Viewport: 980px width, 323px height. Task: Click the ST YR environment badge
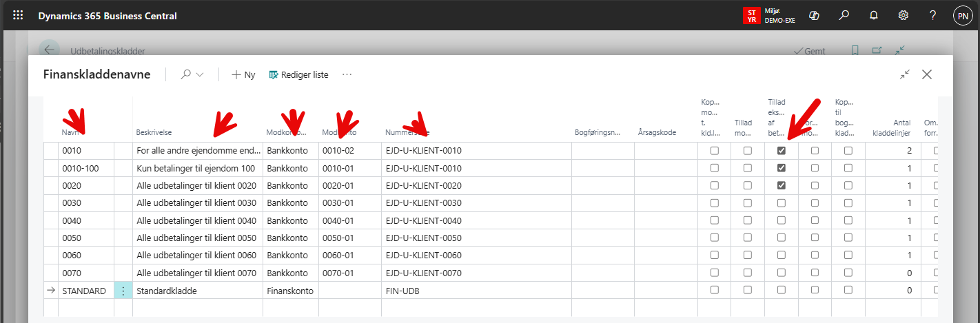(751, 15)
